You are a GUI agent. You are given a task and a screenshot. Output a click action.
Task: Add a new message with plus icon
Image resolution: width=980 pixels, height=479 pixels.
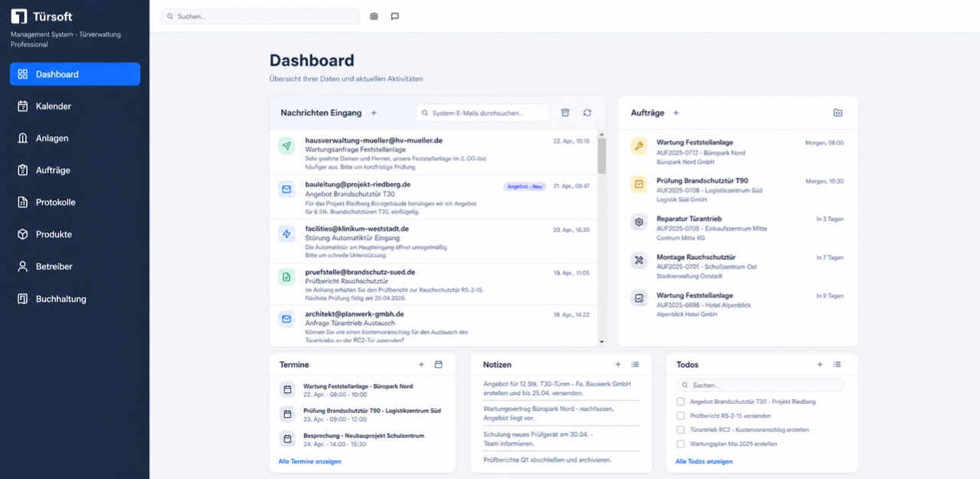(374, 113)
